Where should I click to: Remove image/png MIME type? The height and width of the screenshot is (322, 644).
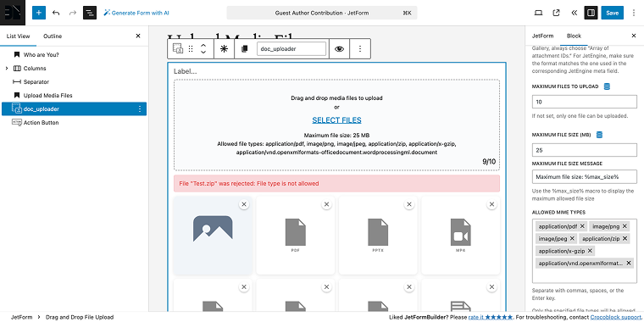click(x=625, y=226)
